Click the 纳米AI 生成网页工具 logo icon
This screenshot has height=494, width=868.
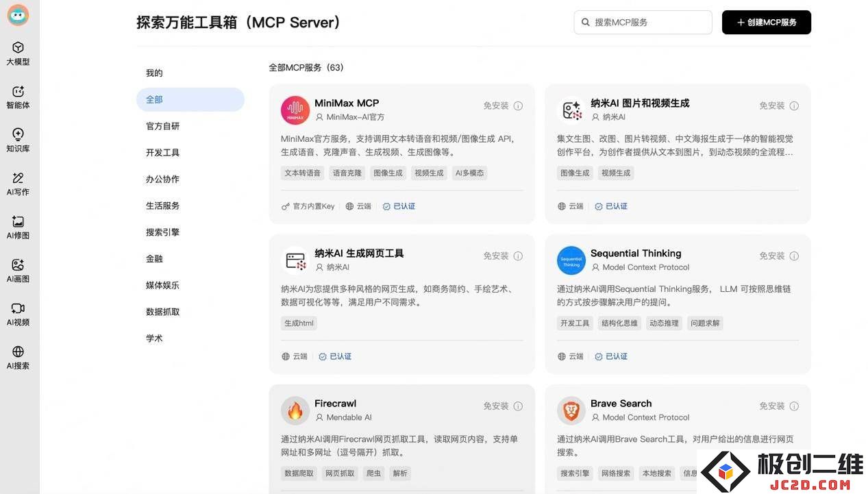(x=295, y=260)
